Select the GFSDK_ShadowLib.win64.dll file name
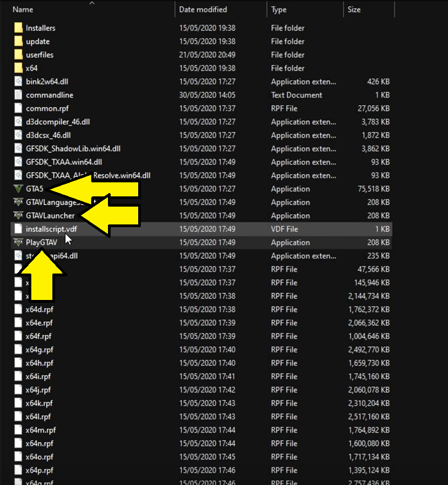Image resolution: width=448 pixels, height=485 pixels. click(73, 149)
